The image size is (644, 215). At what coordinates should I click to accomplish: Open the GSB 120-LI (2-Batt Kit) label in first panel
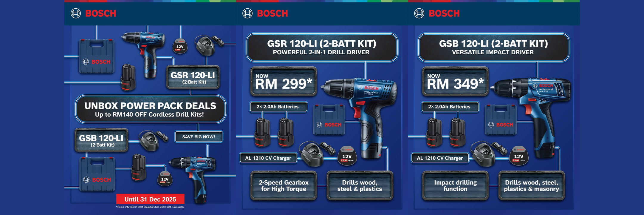[x=101, y=140]
